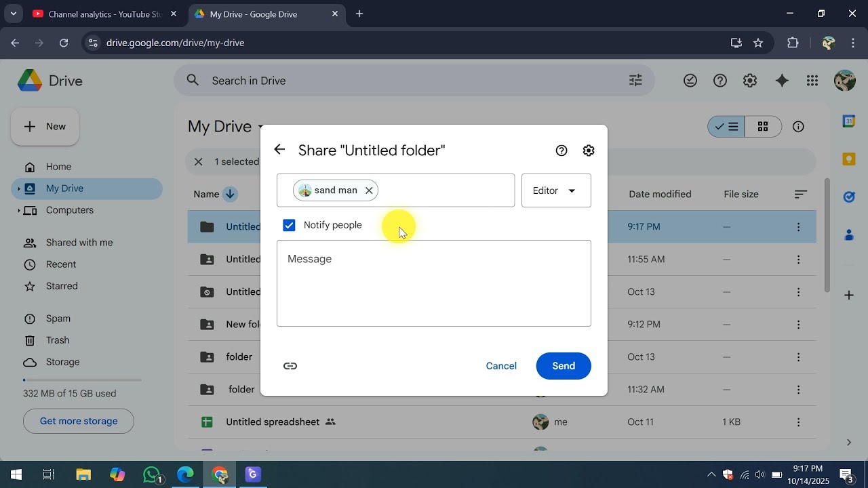Screen dimensions: 868x488
Task: Send the share invitation
Action: click(x=564, y=366)
